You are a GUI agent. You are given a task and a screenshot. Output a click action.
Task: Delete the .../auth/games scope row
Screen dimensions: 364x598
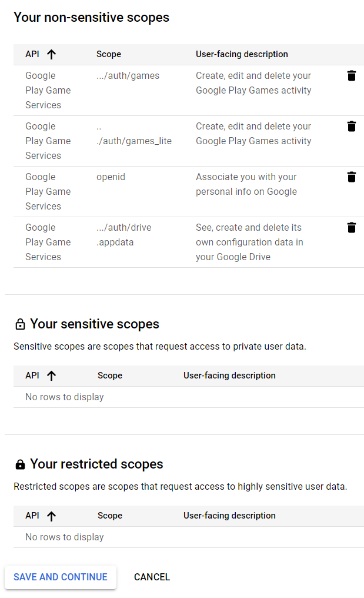point(352,76)
